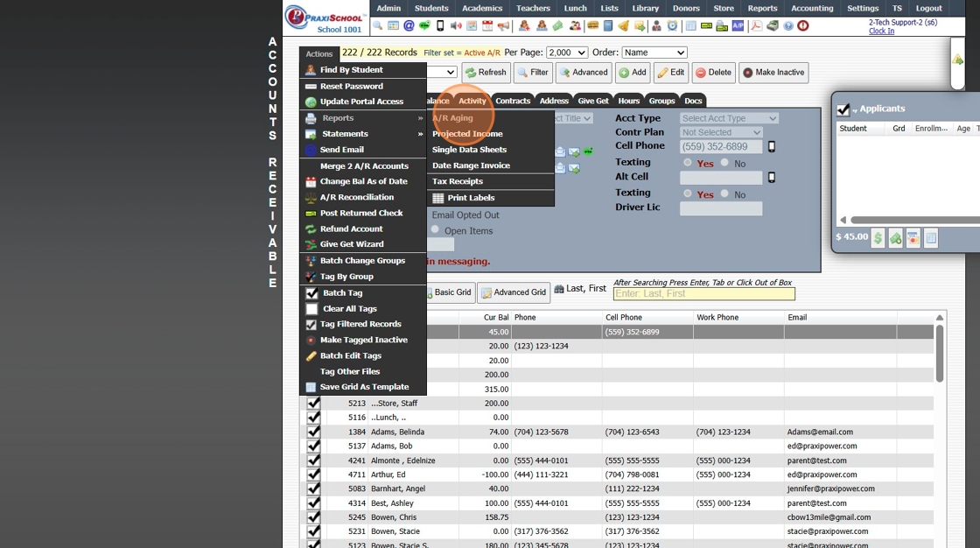Click the megaphone icon in toolbar

pos(503,25)
